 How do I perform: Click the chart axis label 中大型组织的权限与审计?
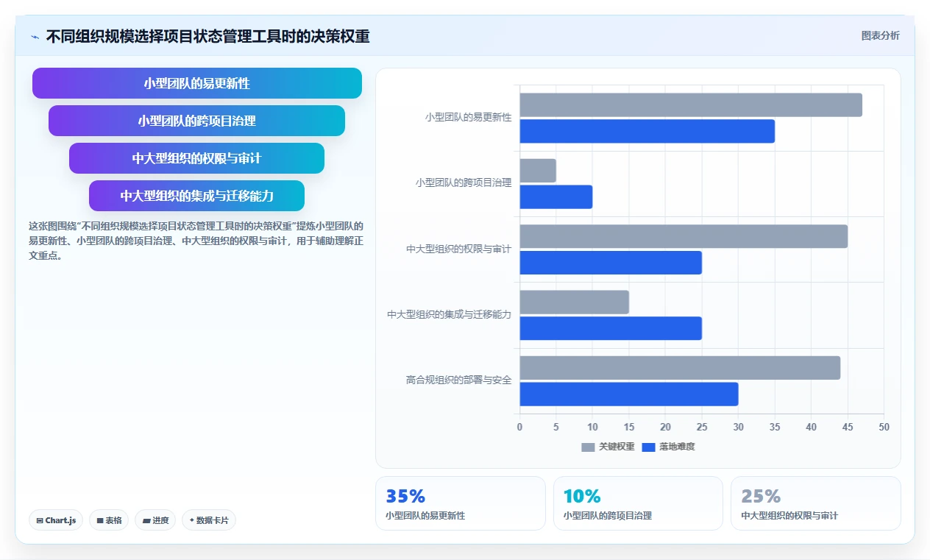tap(459, 249)
